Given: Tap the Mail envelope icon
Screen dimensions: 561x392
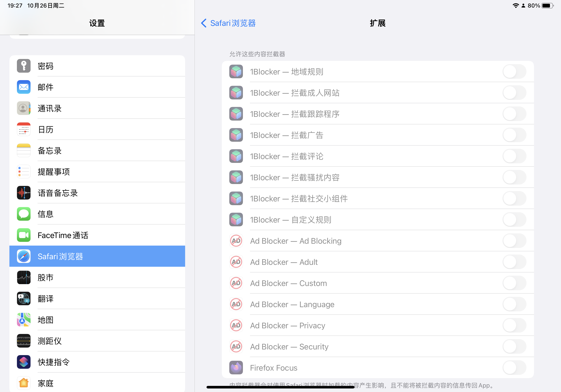Looking at the screenshot, I should 23,87.
